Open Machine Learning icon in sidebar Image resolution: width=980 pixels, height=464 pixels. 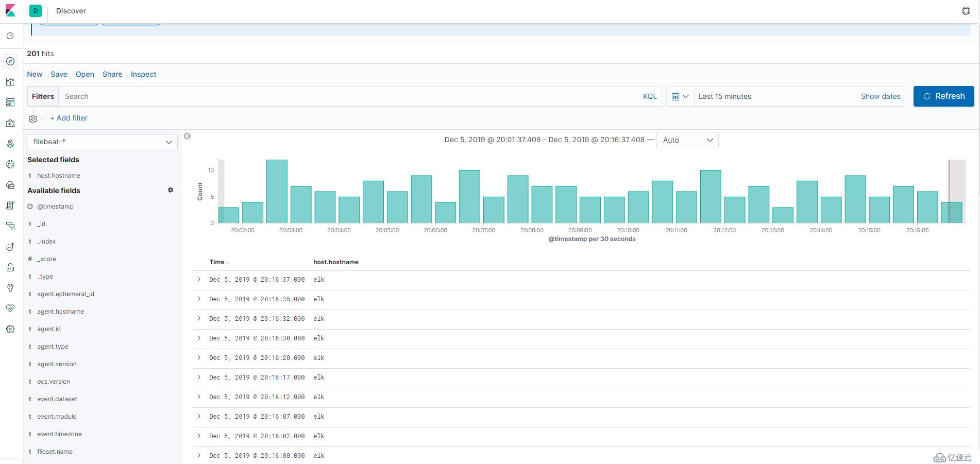coord(10,164)
